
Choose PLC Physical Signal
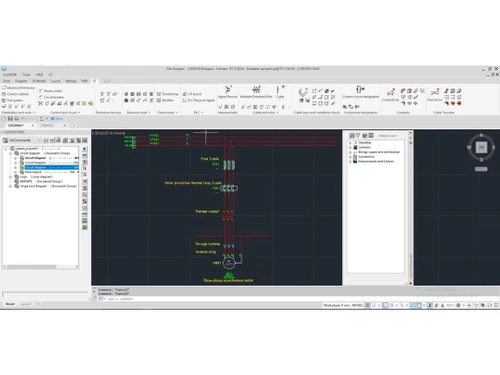(198, 100)
